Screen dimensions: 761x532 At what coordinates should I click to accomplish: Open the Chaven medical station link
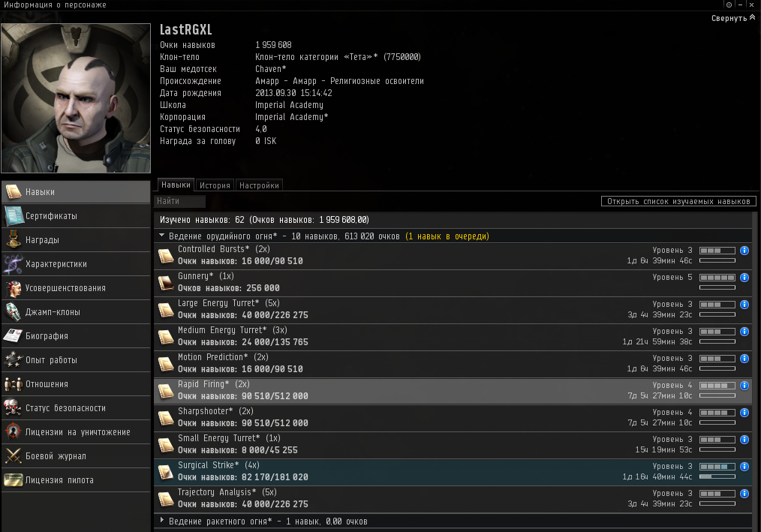click(271, 69)
